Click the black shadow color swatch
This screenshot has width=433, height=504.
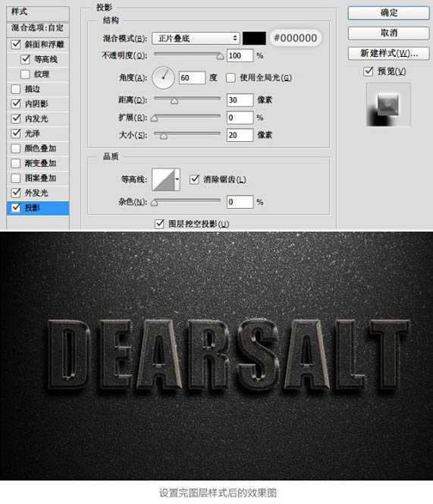pyautogui.click(x=254, y=38)
